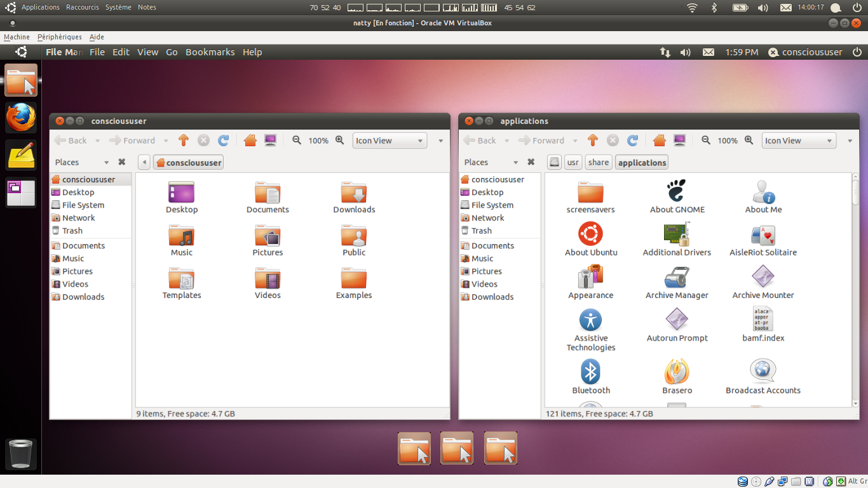Close the Places sidebar in applications window
The height and width of the screenshot is (488, 868).
(531, 162)
